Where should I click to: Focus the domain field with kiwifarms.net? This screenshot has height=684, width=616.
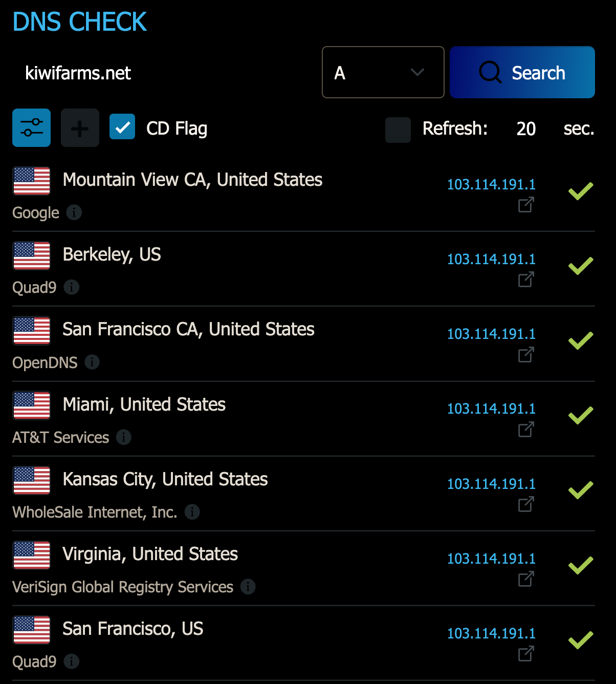coord(164,73)
